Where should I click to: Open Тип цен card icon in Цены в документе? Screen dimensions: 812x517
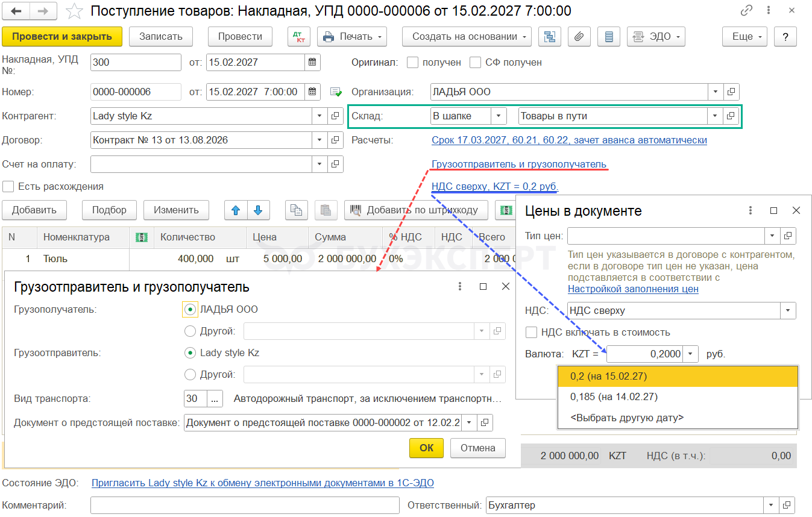point(788,236)
